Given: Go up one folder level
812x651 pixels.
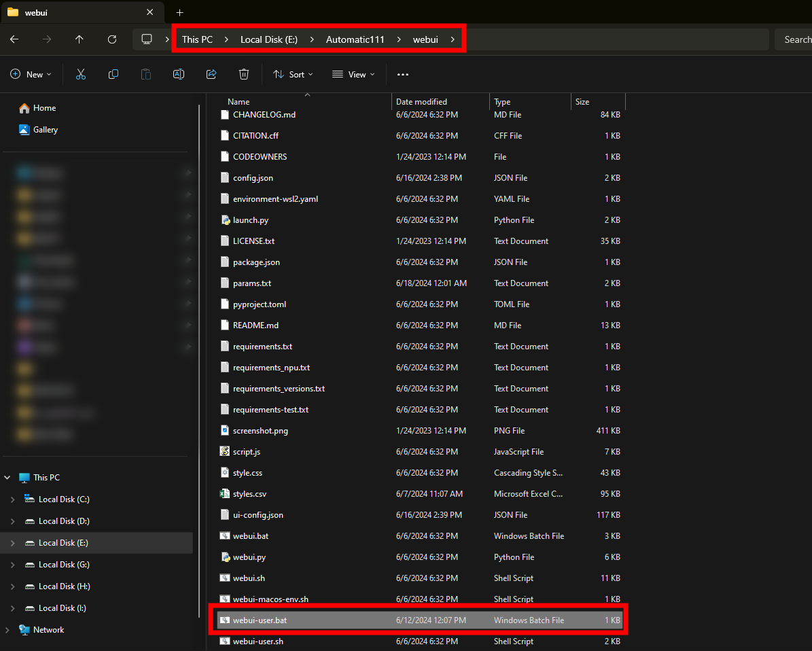Looking at the screenshot, I should 80,39.
